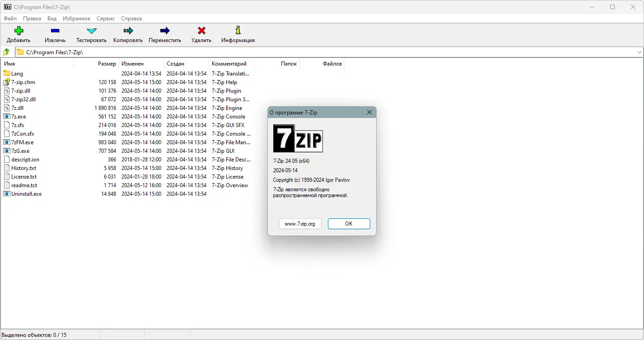
Task: Click the 2024-05-14 date in About dialog
Action: [285, 170]
